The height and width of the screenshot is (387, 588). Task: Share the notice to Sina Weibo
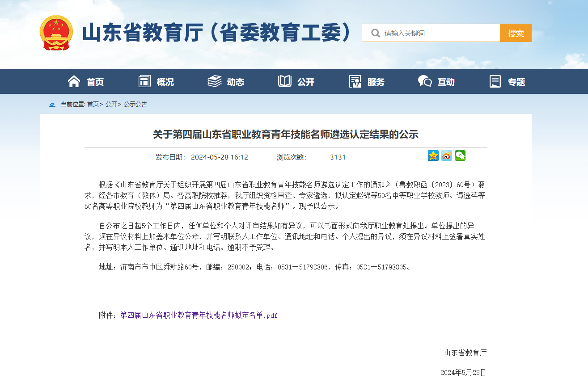(446, 156)
